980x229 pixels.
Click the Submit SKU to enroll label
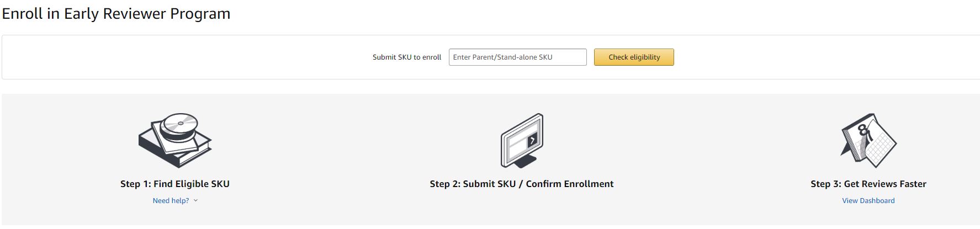(407, 57)
